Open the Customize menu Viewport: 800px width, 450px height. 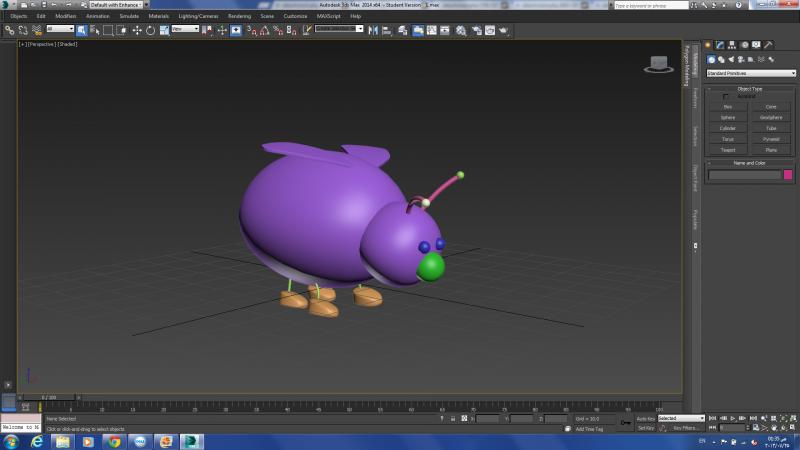coord(295,16)
